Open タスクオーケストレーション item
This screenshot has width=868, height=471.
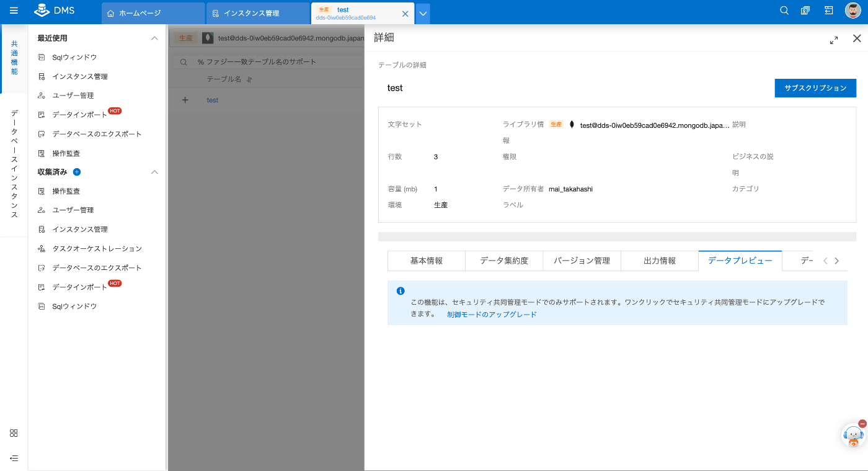pos(97,248)
